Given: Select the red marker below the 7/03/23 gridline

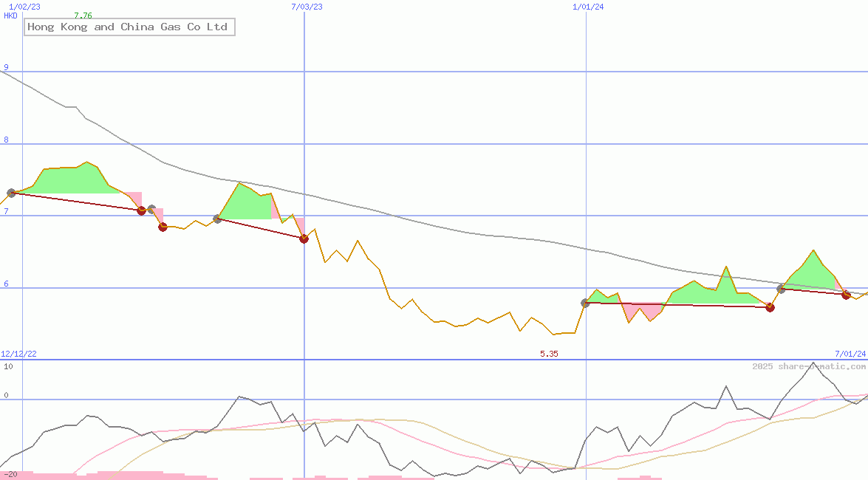Looking at the screenshot, I should (x=303, y=238).
